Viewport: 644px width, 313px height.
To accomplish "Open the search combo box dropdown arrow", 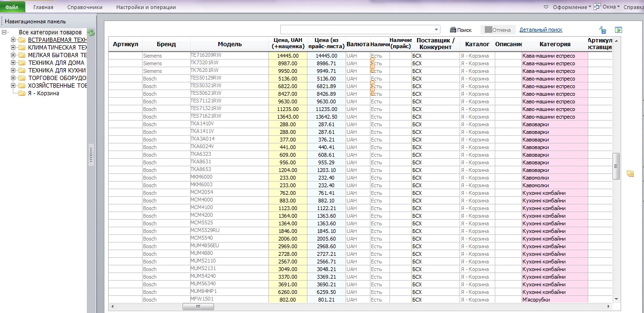I will (437, 30).
